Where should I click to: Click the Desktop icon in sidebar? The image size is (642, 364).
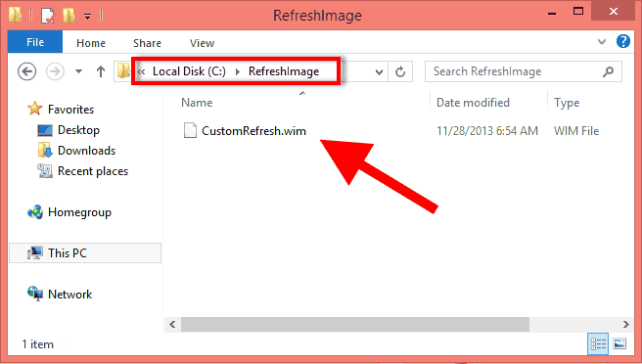click(45, 130)
